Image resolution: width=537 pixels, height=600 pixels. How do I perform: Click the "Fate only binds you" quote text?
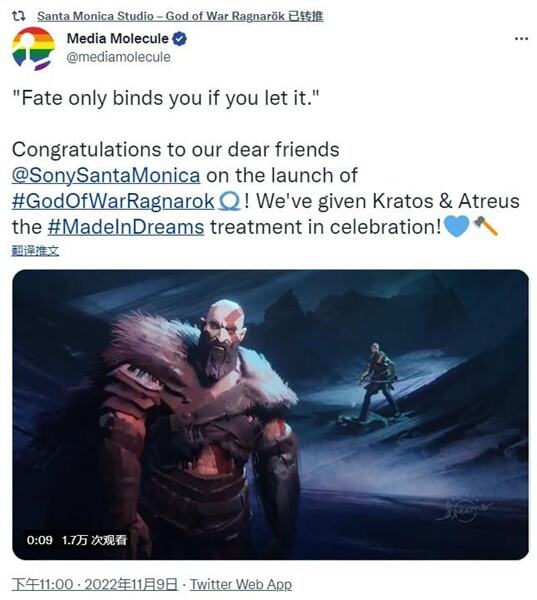(x=165, y=98)
